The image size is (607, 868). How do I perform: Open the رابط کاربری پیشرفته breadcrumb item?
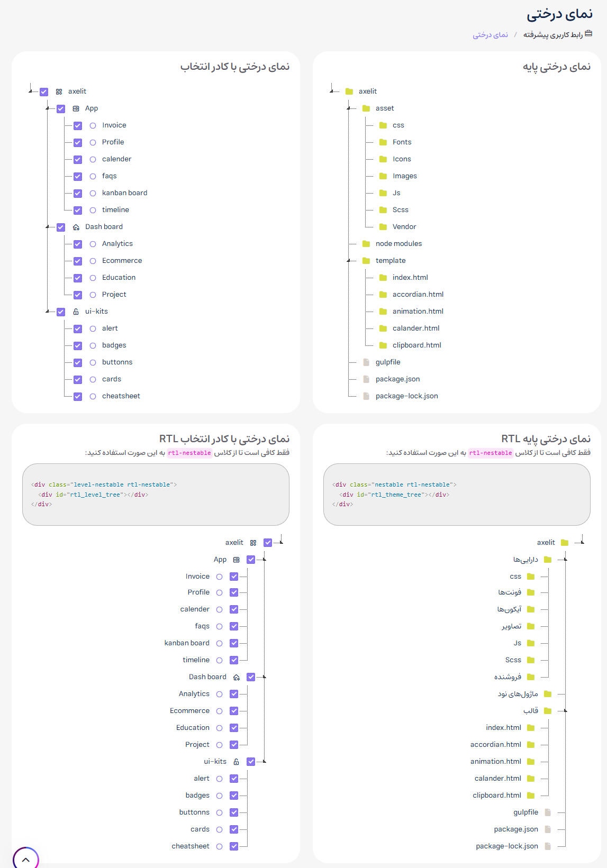coord(550,34)
